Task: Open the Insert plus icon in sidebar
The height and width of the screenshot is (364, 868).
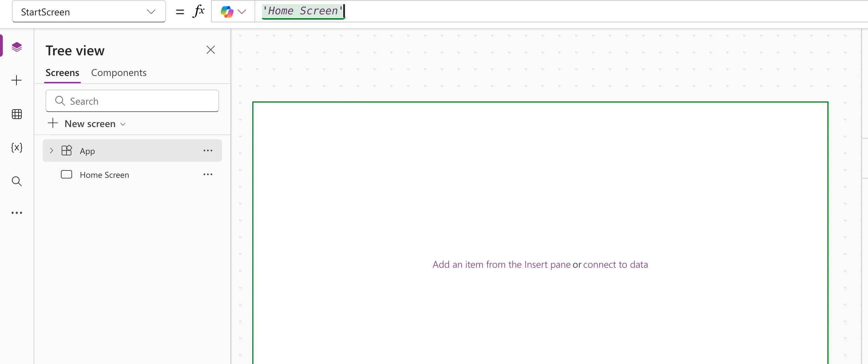Action: (x=16, y=80)
